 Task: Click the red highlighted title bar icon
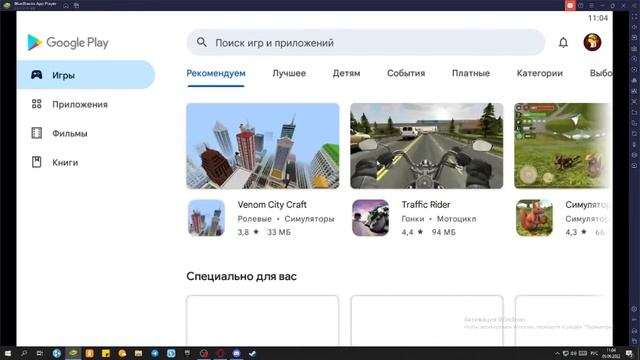tap(570, 5)
